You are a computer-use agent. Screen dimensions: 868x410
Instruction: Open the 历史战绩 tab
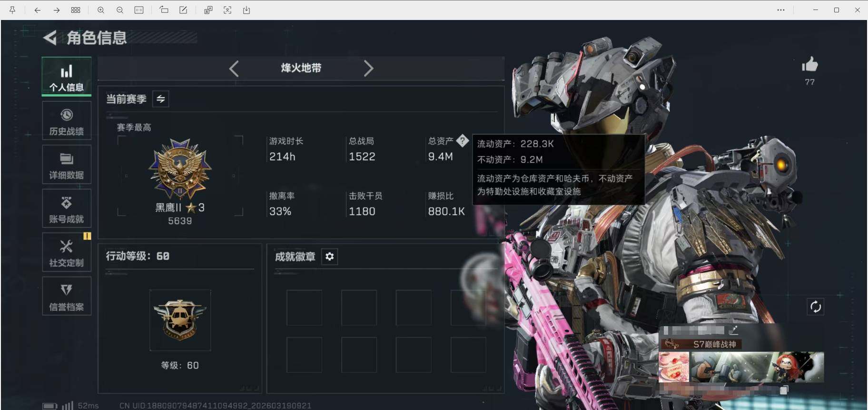pyautogui.click(x=67, y=121)
